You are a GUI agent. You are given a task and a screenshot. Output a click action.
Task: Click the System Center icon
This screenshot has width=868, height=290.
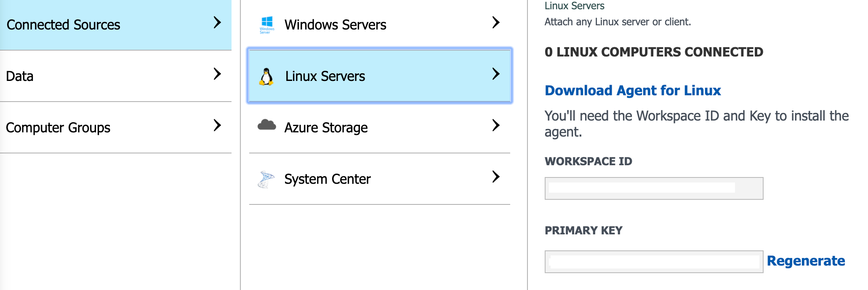[x=266, y=179]
